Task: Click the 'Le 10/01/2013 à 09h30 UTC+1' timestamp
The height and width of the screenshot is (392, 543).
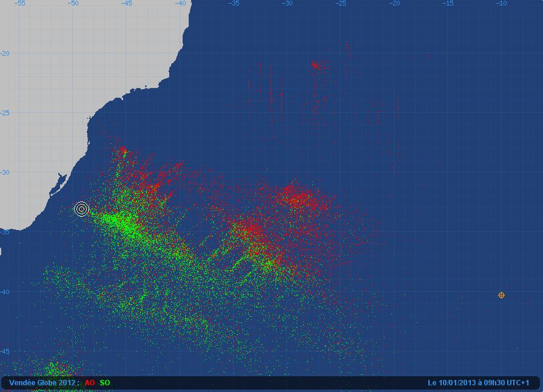Action: pos(478,383)
